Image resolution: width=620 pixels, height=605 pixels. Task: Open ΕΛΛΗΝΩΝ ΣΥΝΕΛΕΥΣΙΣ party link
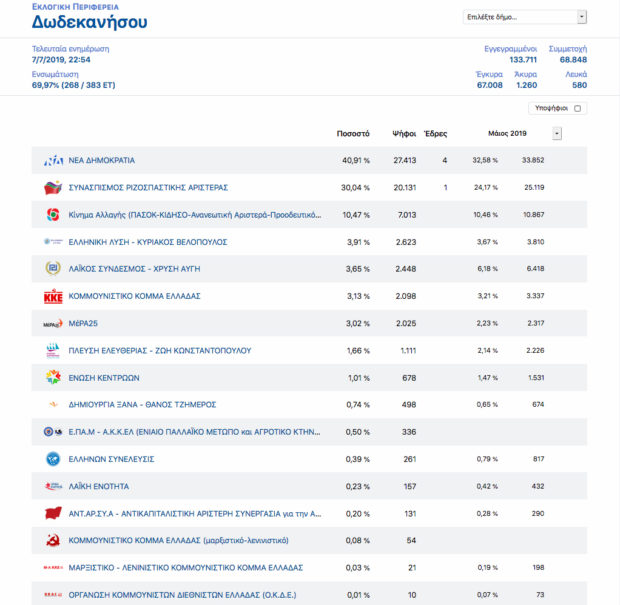[112, 459]
